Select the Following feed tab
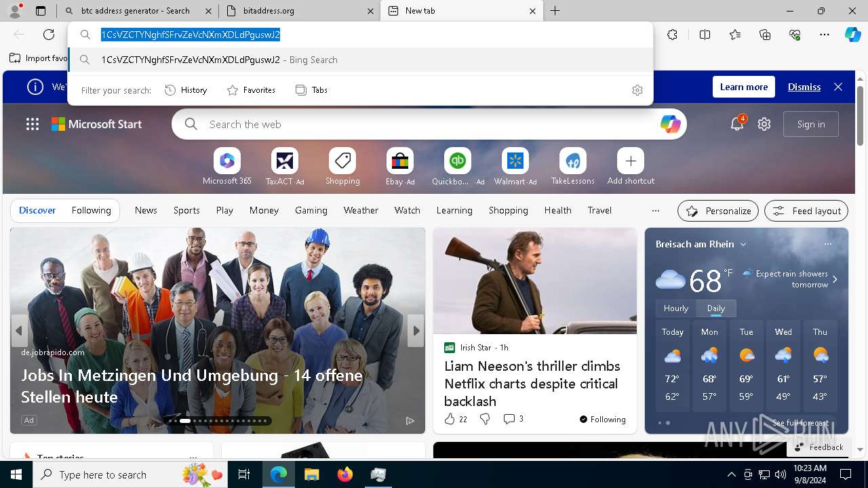Screen dimensions: 868x488 91,211
